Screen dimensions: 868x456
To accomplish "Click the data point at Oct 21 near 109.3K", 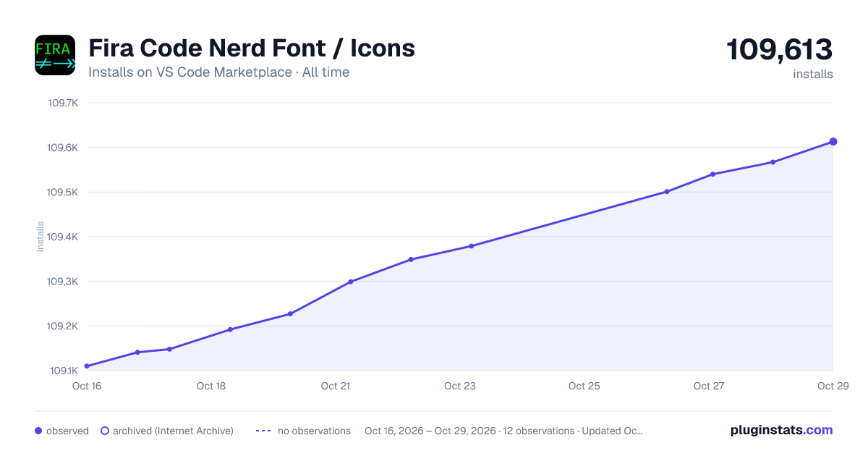I will (351, 282).
